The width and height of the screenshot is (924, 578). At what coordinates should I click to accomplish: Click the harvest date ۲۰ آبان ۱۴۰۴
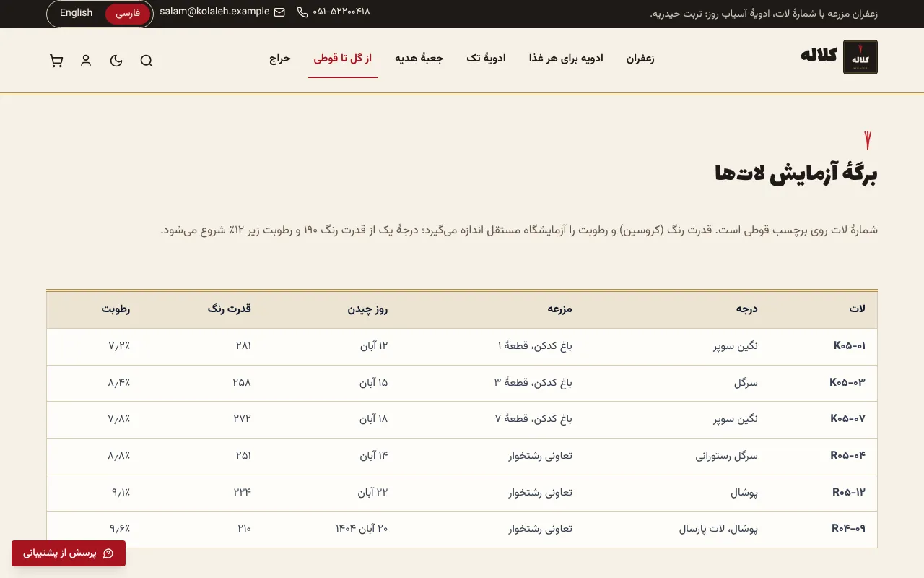[x=362, y=529]
